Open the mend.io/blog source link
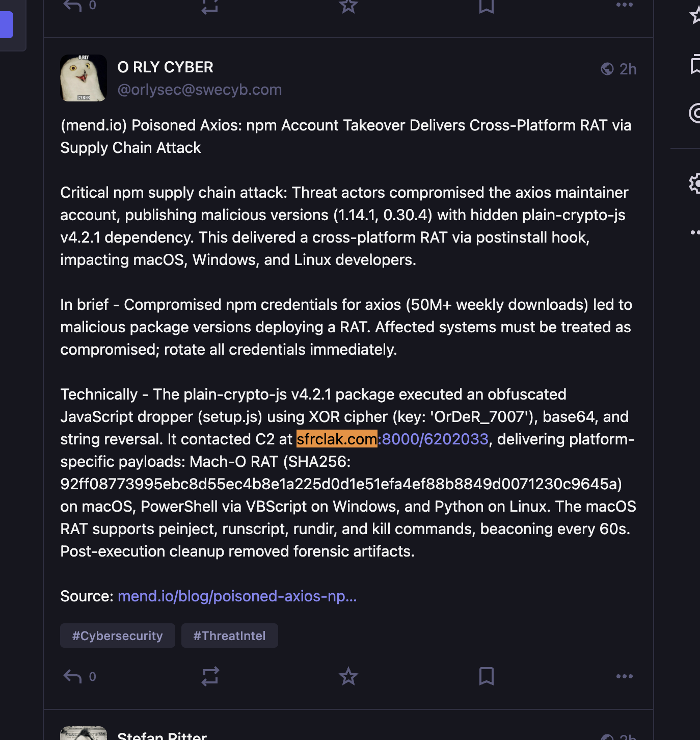Image resolution: width=700 pixels, height=740 pixels. (237, 596)
